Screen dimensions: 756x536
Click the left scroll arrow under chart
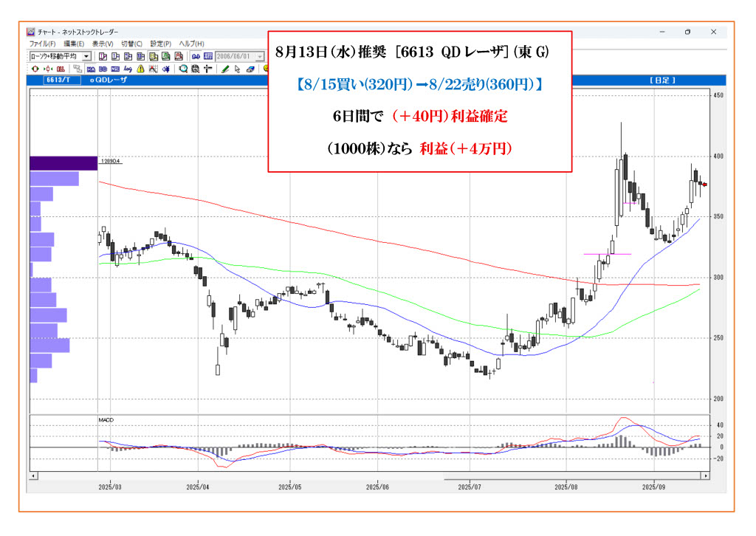[32, 477]
